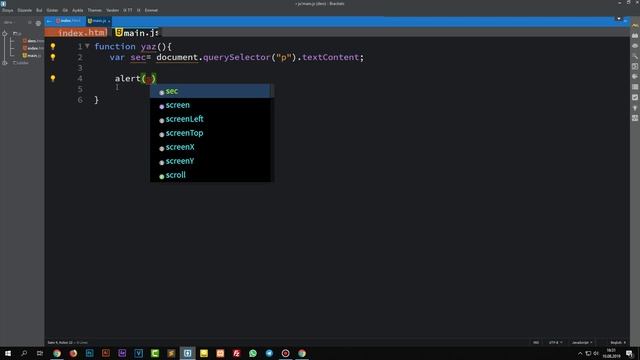Open FileZilla from the taskbar
Image resolution: width=640 pixels, height=360 pixels.
pyautogui.click(x=236, y=353)
